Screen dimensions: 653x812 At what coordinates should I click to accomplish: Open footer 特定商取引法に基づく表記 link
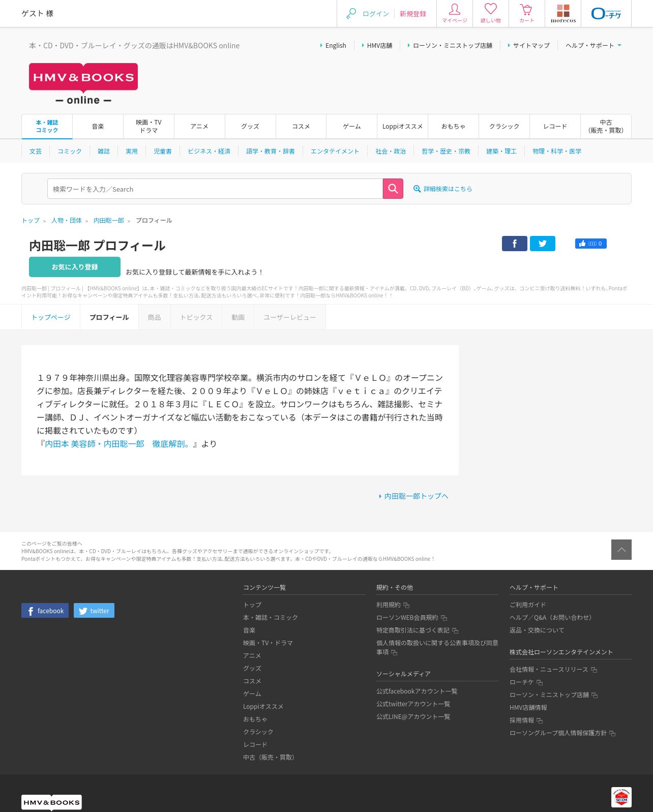click(413, 630)
